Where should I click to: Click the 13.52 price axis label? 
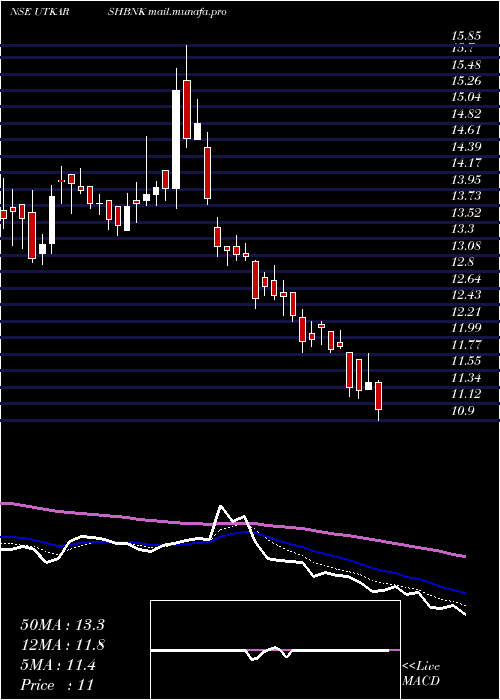click(x=466, y=212)
